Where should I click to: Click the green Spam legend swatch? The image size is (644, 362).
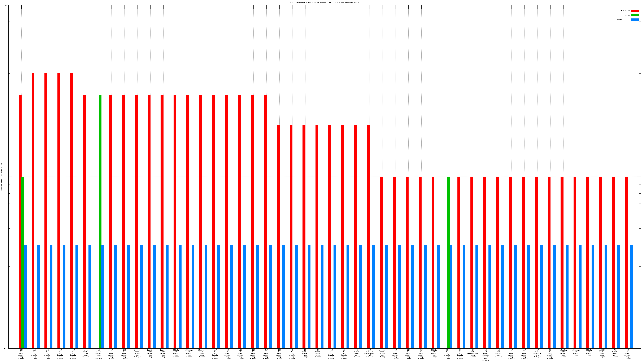(635, 15)
